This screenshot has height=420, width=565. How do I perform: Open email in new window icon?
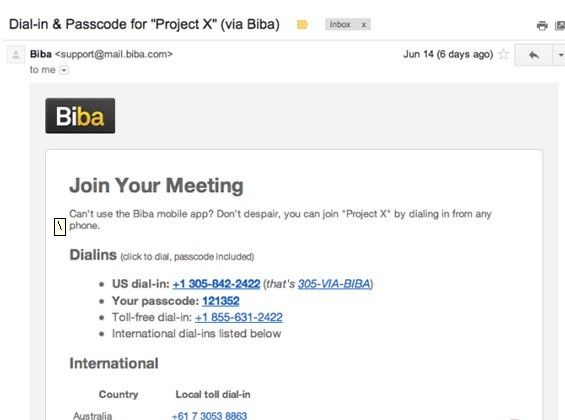(560, 26)
